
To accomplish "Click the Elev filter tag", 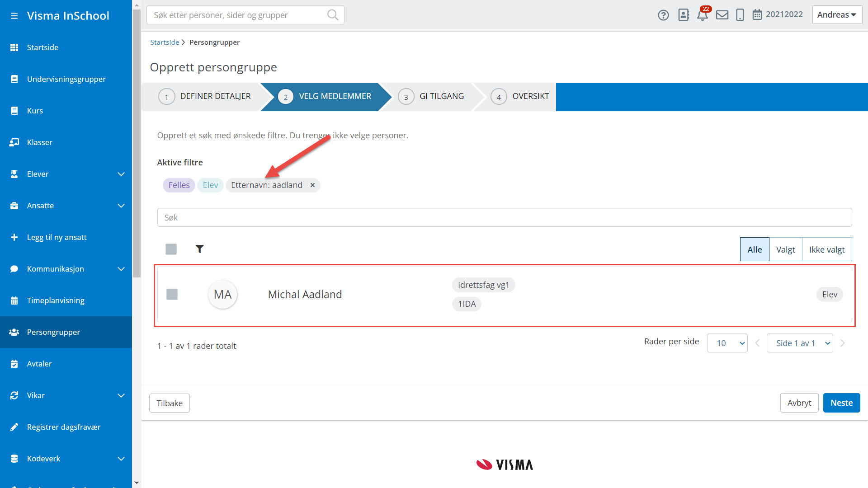I will (x=210, y=185).
